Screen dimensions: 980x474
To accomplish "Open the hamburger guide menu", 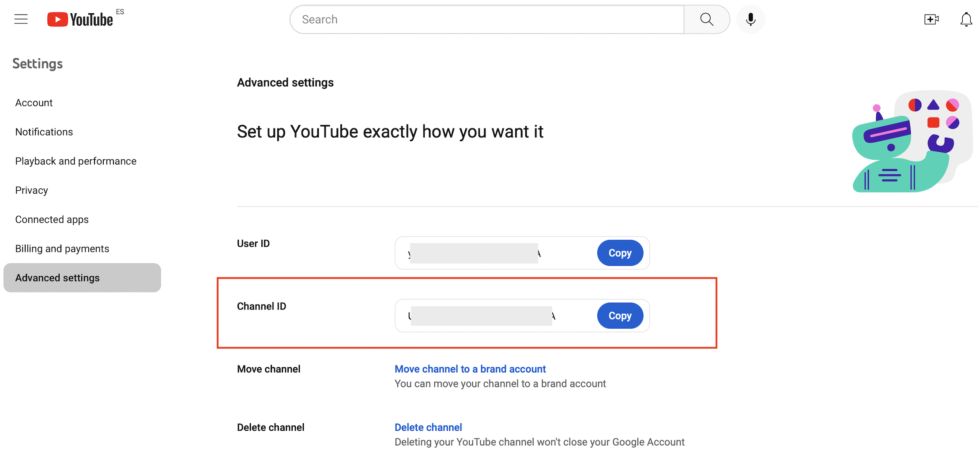I will 21,19.
